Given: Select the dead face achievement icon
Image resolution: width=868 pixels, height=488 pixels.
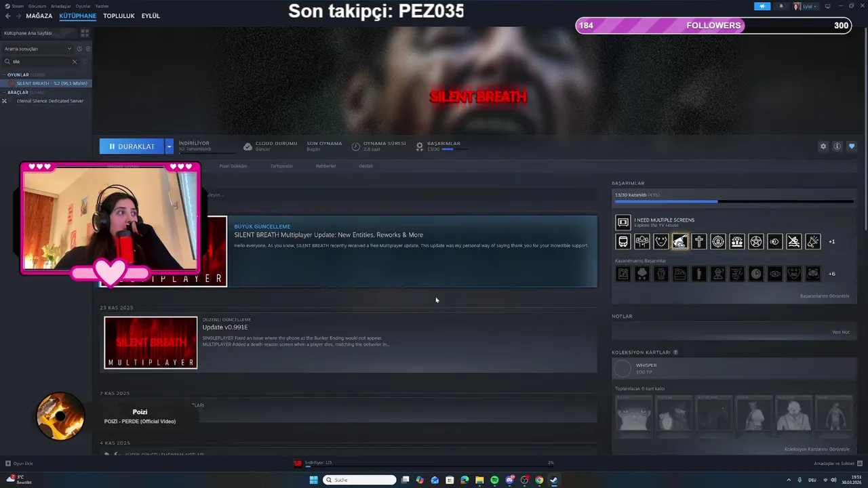Looking at the screenshot, I should click(660, 241).
